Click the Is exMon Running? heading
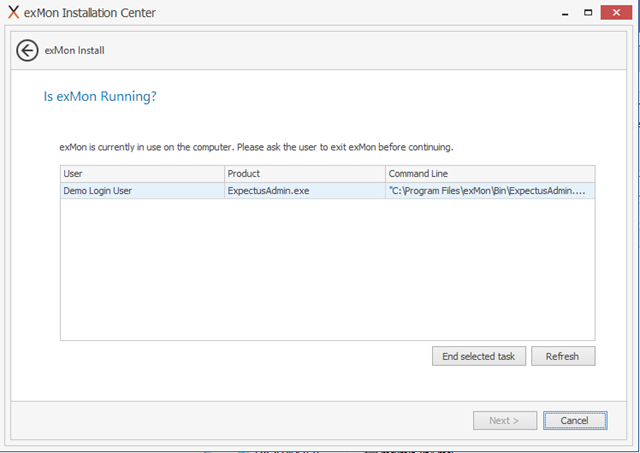Viewport: 640px width, 453px height. 100,96
